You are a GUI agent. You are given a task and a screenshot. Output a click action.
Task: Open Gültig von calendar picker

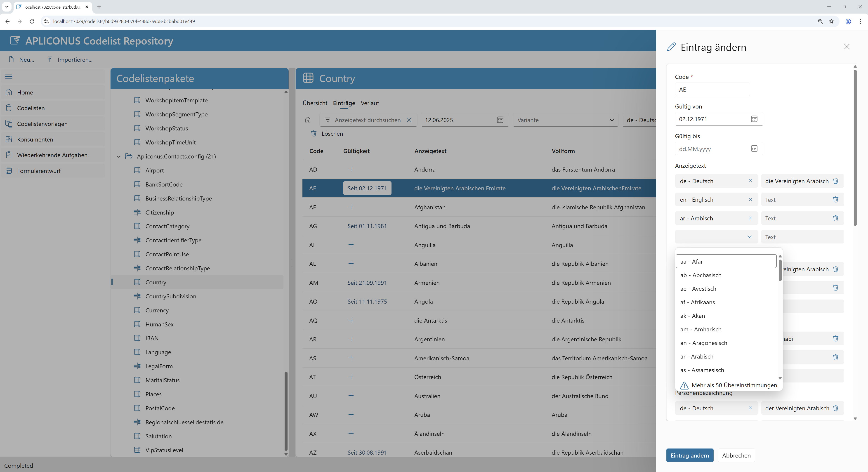[754, 119]
